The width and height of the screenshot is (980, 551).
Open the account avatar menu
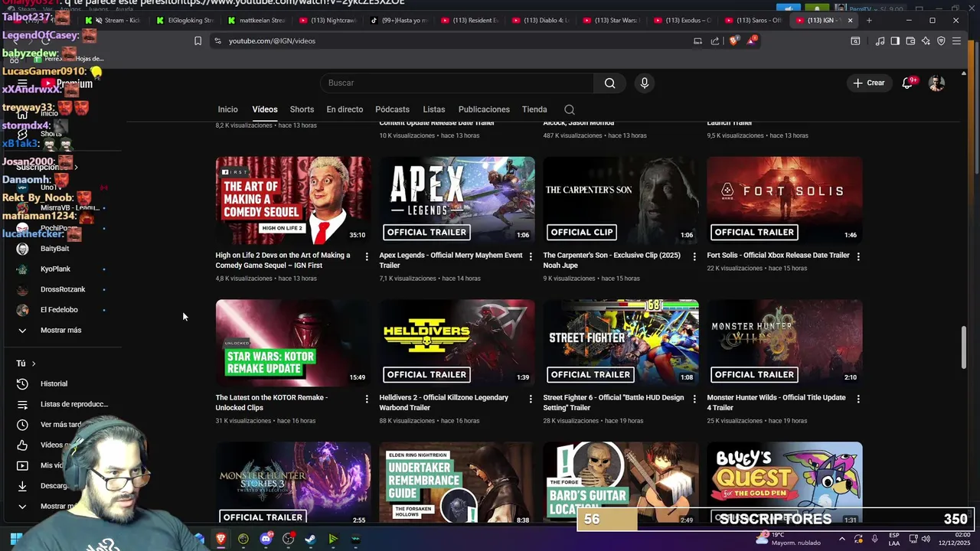pyautogui.click(x=936, y=83)
